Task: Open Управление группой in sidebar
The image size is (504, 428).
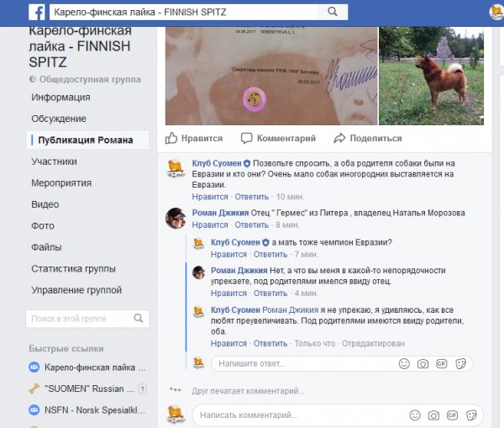Action: [76, 290]
